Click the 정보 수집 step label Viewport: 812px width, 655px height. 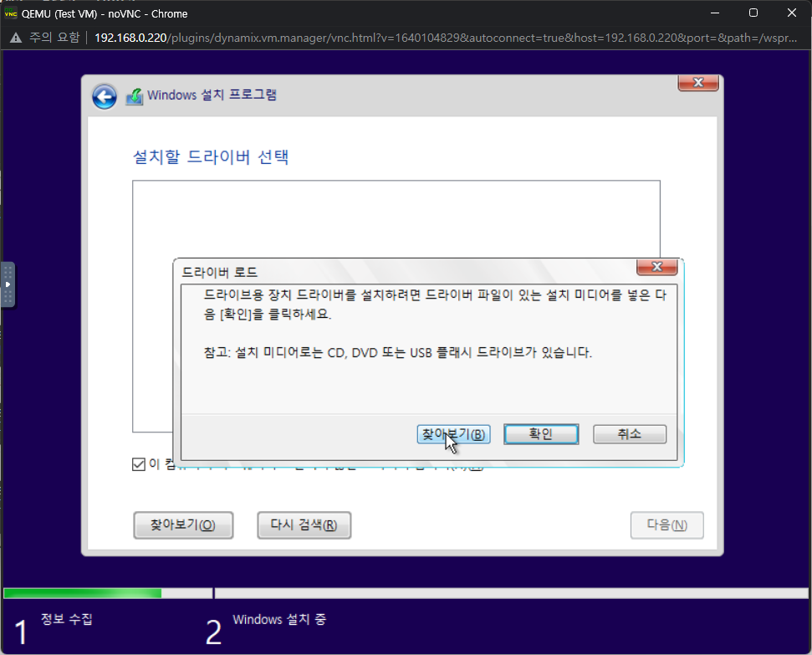pos(67,619)
